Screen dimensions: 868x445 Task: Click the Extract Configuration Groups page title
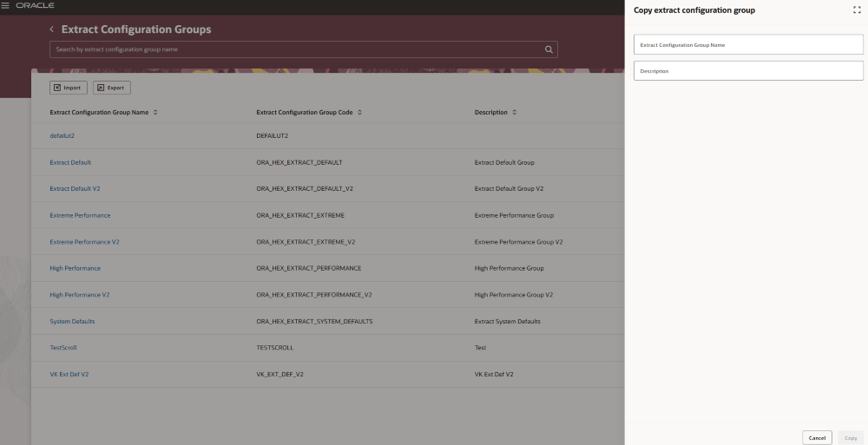tap(136, 29)
